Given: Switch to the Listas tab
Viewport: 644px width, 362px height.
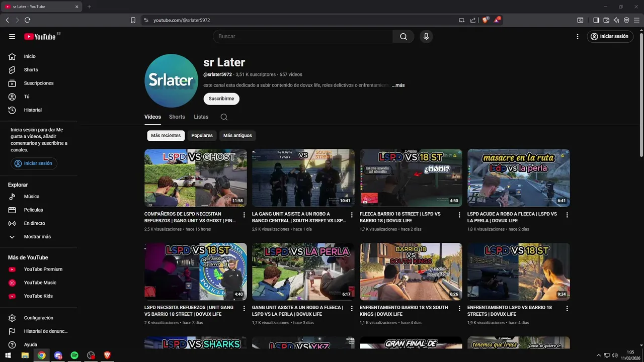Looking at the screenshot, I should click(x=201, y=117).
